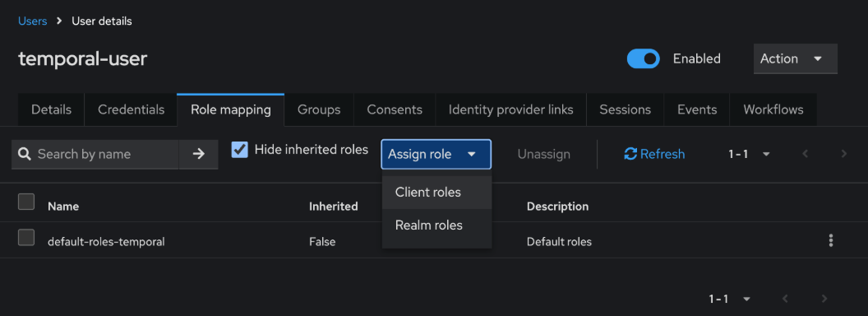Open the Consents tab

tap(395, 109)
